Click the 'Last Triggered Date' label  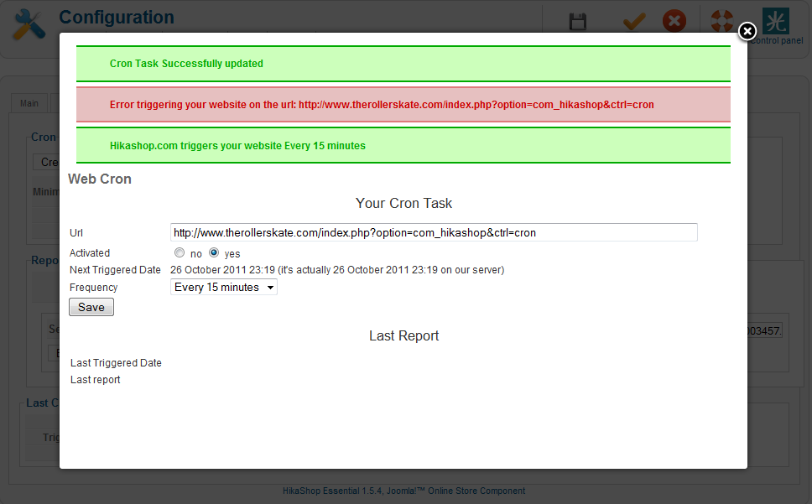point(116,363)
